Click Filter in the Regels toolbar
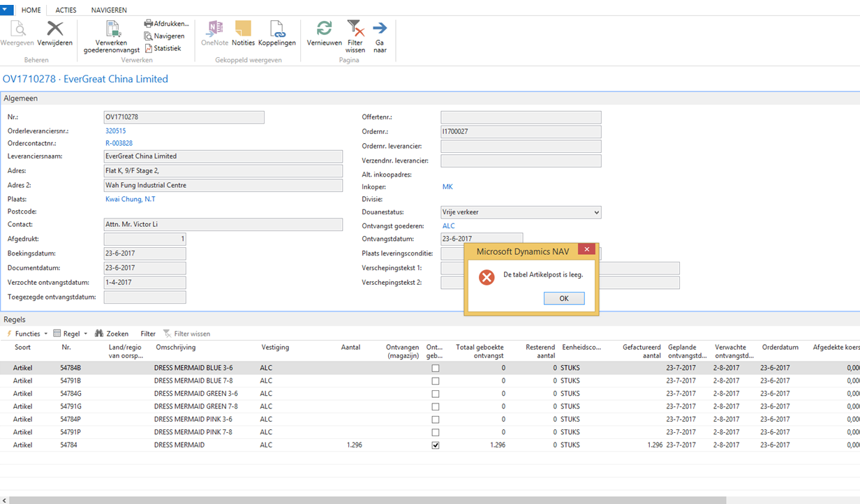This screenshot has width=860, height=504. click(x=148, y=334)
